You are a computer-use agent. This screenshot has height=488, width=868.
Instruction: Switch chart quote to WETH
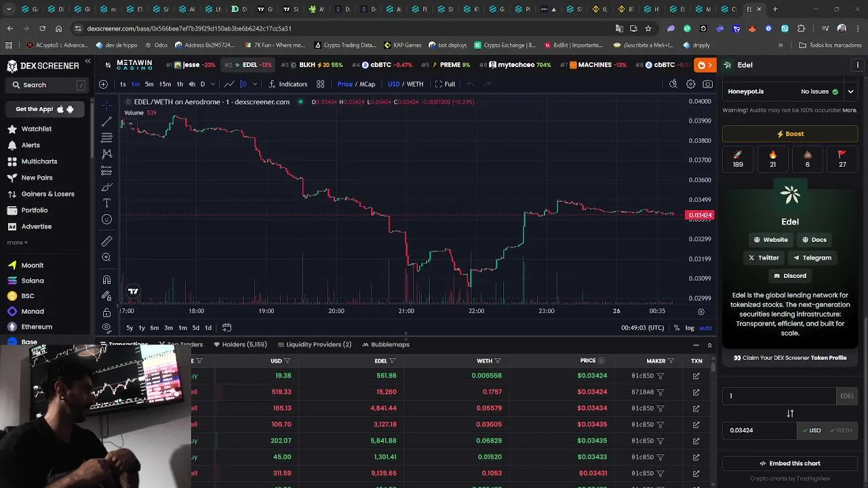click(x=415, y=84)
